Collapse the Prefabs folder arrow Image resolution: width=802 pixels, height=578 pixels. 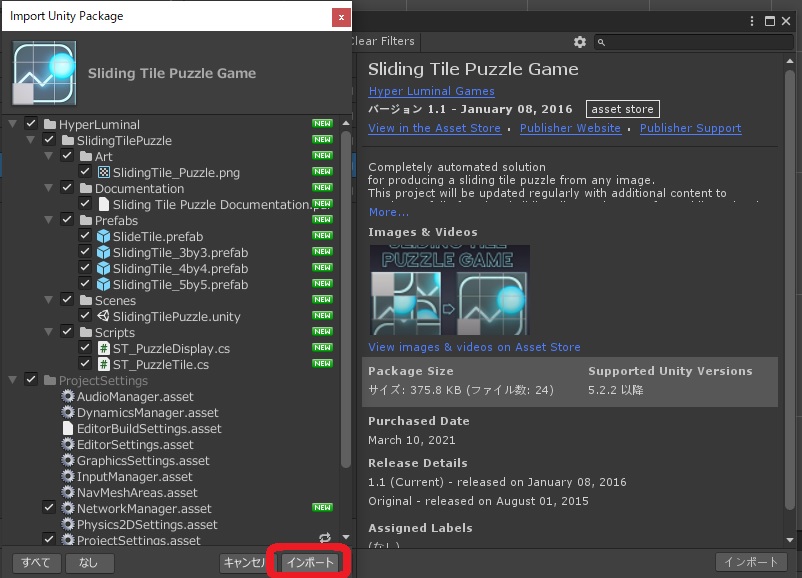49,220
